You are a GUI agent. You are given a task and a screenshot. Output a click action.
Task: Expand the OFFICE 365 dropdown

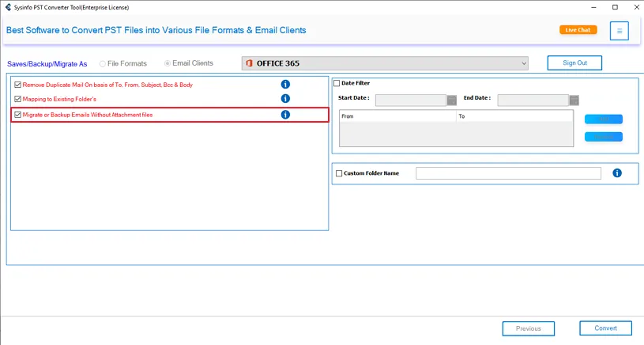pos(523,63)
